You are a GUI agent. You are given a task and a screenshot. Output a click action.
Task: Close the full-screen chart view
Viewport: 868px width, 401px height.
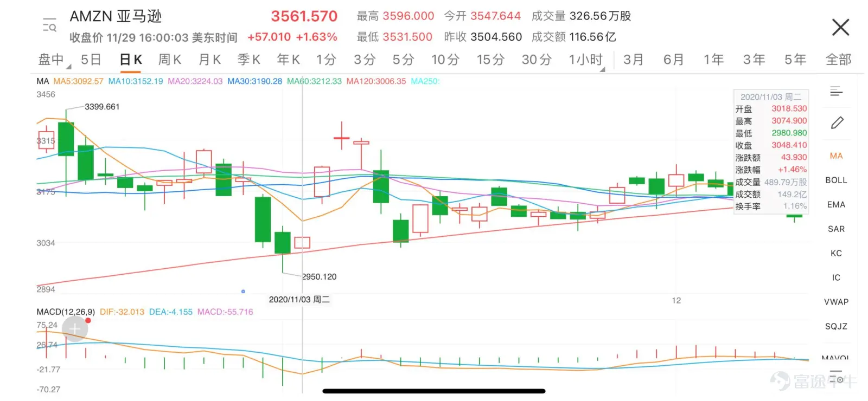(x=840, y=27)
